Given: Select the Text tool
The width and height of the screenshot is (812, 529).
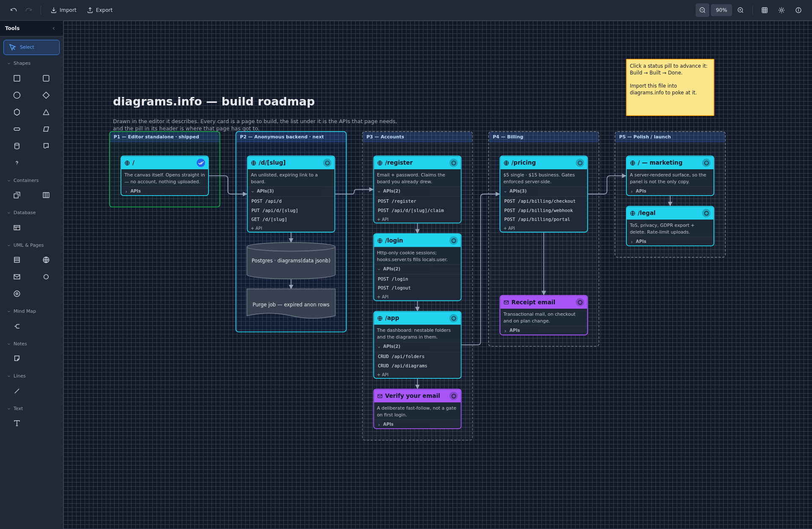Looking at the screenshot, I should (x=17, y=423).
